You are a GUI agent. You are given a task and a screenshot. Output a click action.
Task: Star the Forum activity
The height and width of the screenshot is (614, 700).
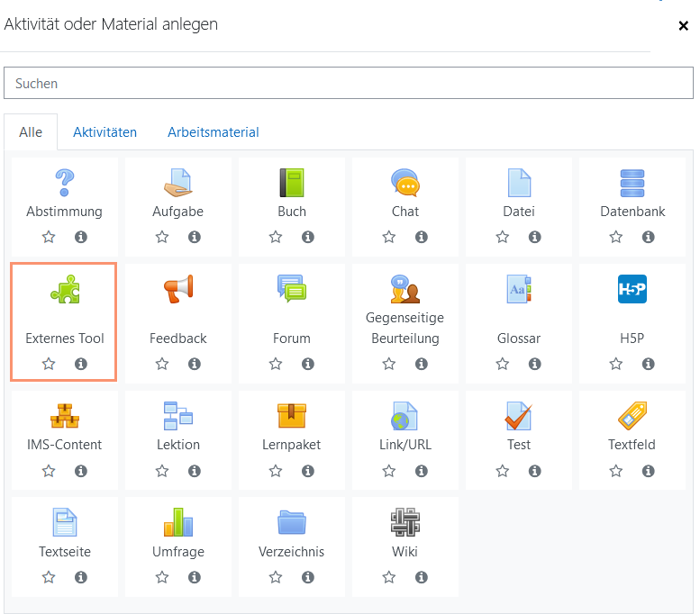pyautogui.click(x=276, y=364)
